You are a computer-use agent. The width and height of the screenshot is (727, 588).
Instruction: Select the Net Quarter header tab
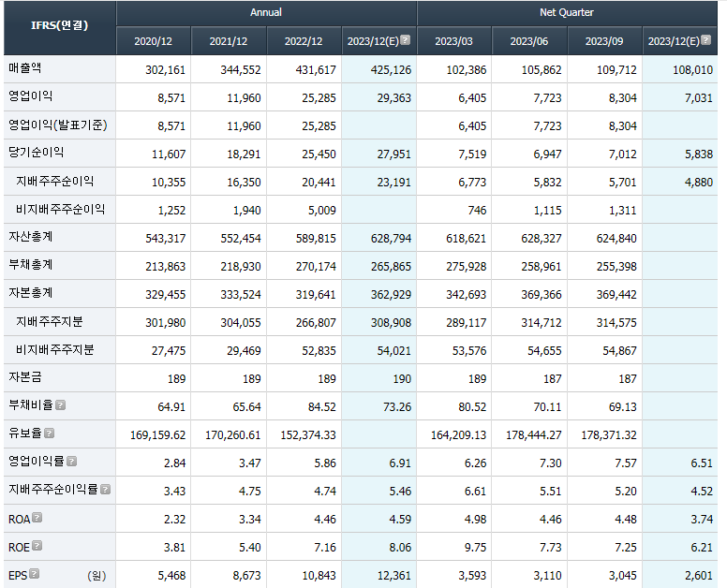tap(567, 12)
